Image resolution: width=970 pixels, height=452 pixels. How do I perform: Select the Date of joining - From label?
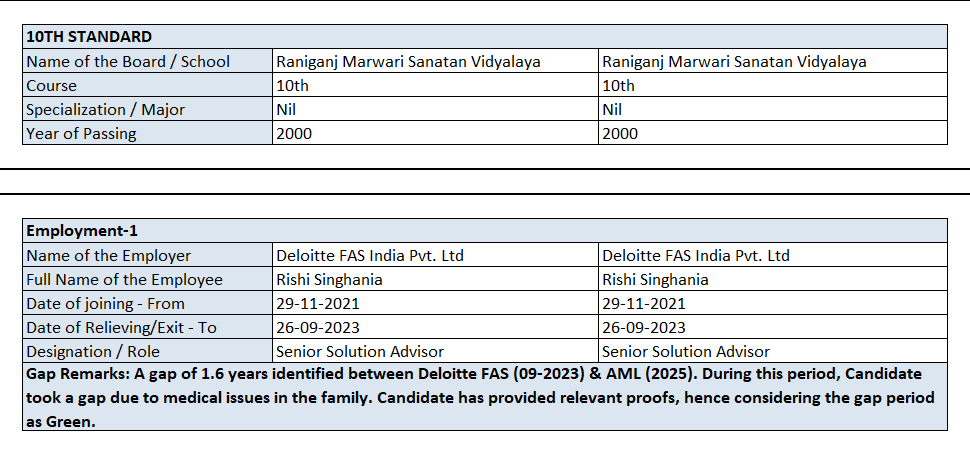point(105,303)
